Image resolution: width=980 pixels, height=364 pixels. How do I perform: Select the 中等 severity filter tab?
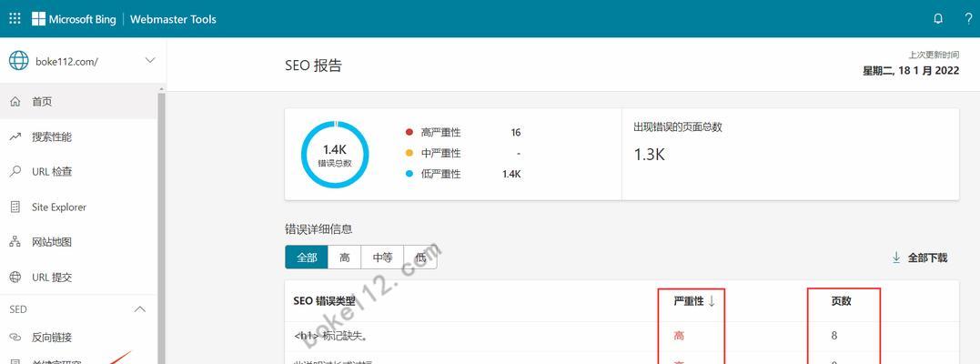(x=382, y=257)
